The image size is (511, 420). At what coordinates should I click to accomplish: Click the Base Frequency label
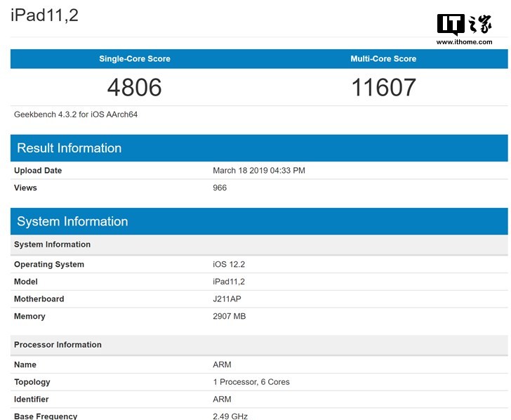pos(46,416)
